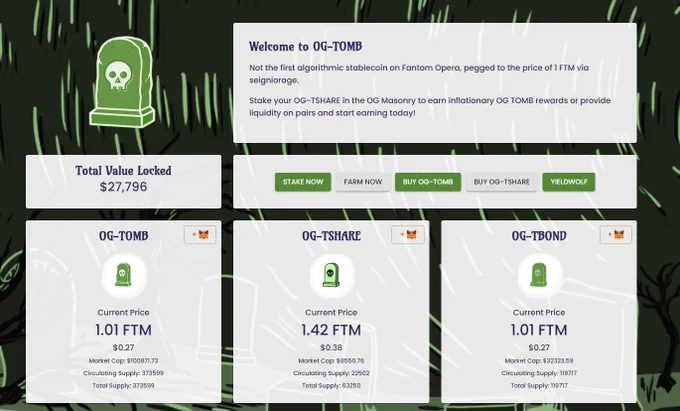The height and width of the screenshot is (411, 680).
Task: Click OG-TOMB Circulating Supply 373599 line
Action: point(124,373)
